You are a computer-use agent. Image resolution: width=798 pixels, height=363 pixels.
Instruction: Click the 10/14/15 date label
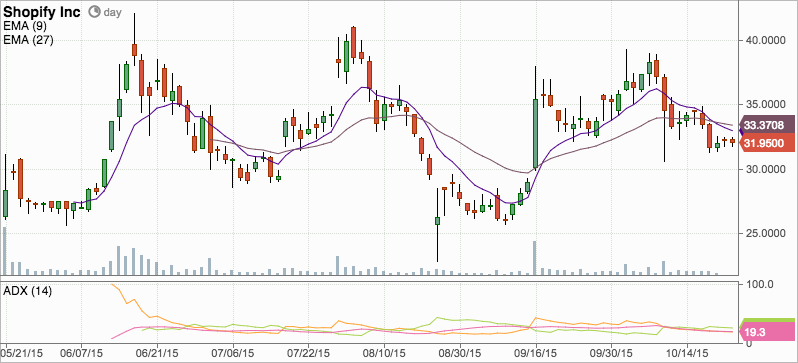coord(688,352)
